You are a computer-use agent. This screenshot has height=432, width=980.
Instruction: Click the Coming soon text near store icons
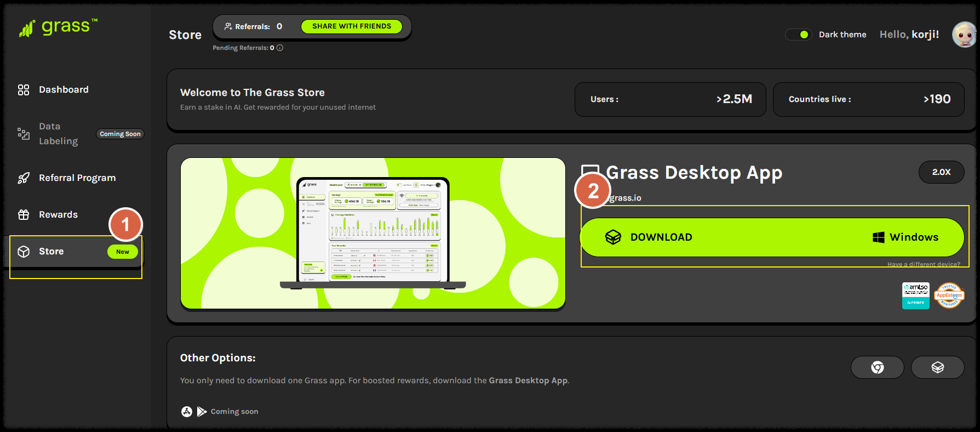[234, 412]
